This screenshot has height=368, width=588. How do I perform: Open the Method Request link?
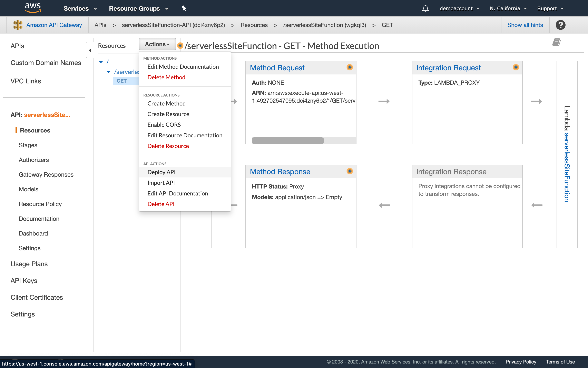pyautogui.click(x=277, y=68)
